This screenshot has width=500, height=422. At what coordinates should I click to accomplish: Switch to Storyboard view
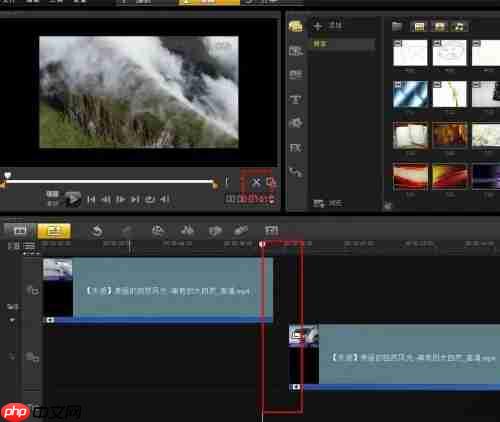tap(19, 231)
